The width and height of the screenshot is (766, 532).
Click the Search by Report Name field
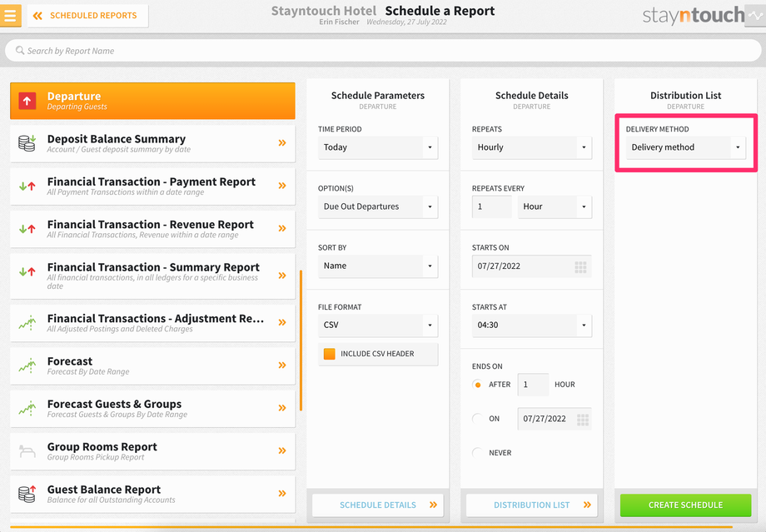(383, 51)
